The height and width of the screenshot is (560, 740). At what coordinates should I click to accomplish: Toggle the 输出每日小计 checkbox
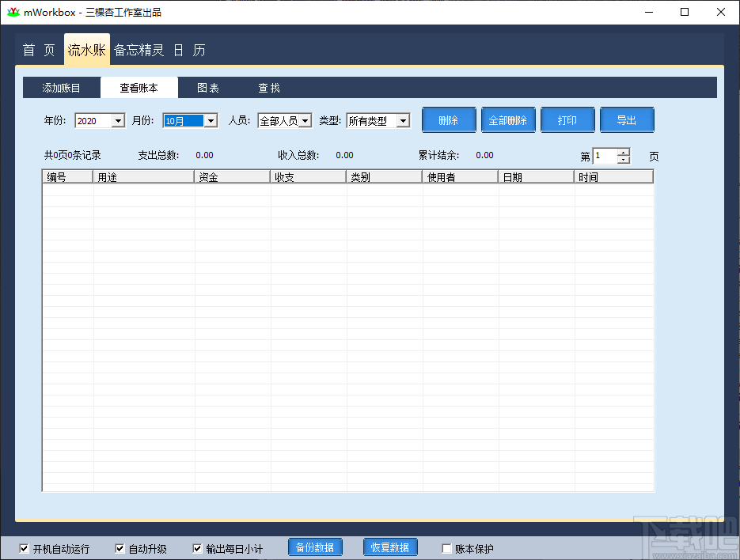click(198, 548)
